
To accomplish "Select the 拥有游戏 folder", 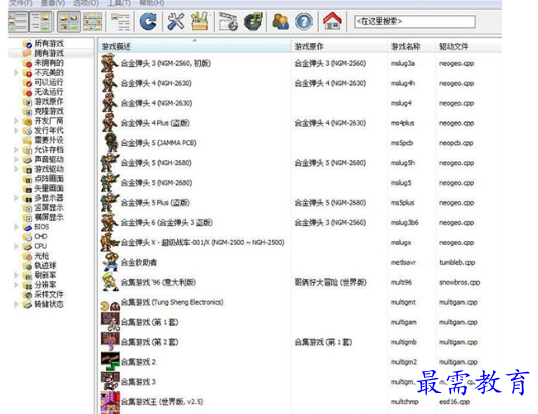I will (x=49, y=53).
